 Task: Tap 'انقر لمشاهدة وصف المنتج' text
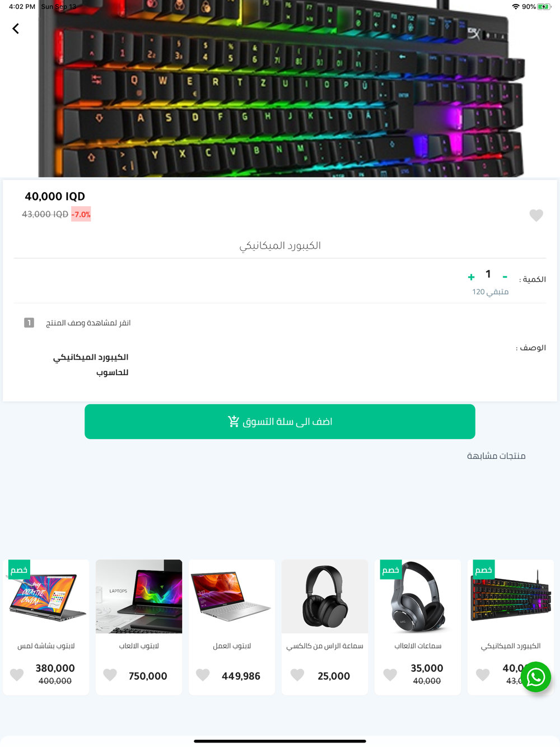point(88,323)
